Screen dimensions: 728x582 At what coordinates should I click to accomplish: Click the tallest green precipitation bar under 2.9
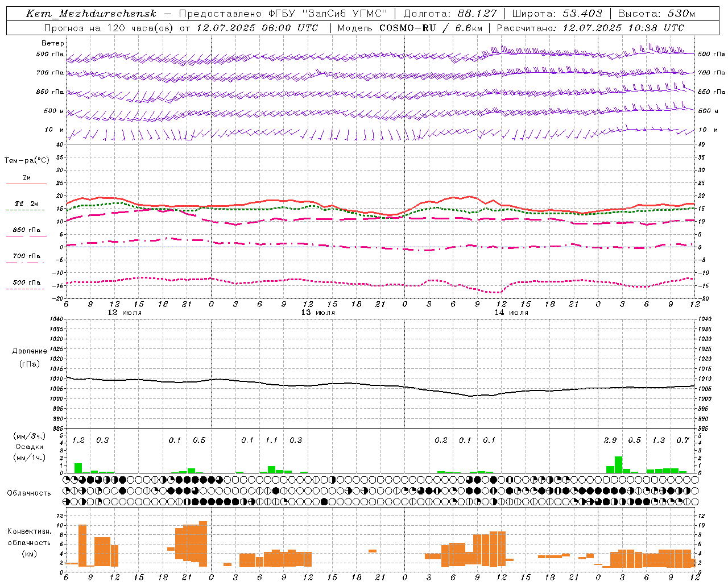(x=618, y=464)
